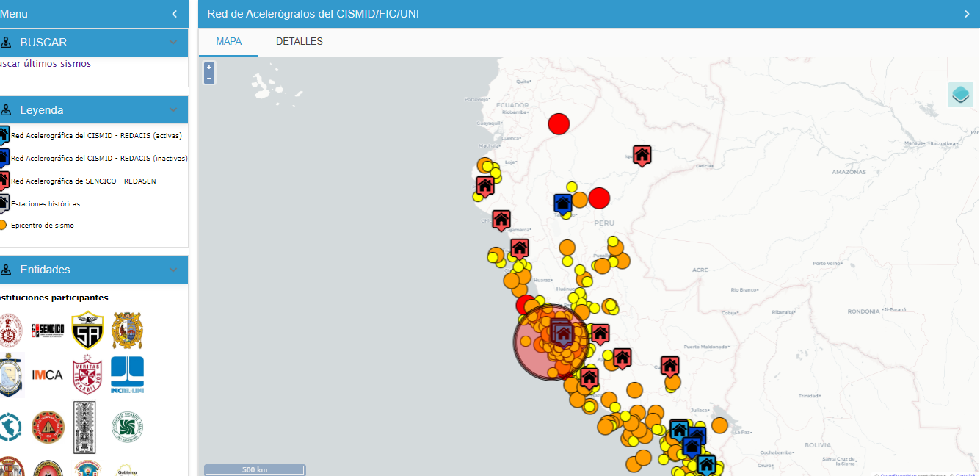The height and width of the screenshot is (476, 980).
Task: Click the IMCA institution logo
Action: coord(48,375)
